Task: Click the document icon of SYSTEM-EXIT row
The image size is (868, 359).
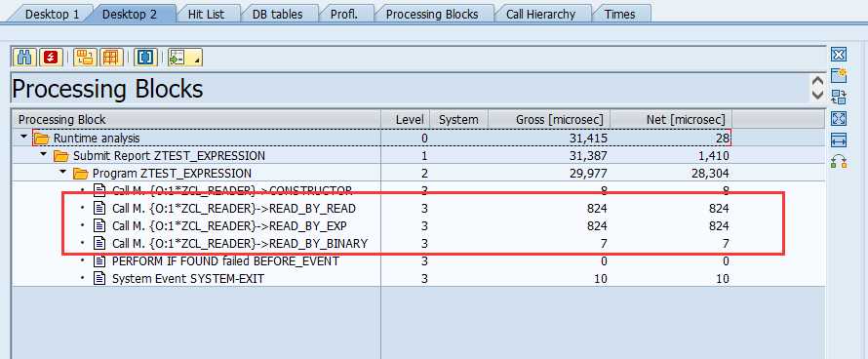Action: point(99,279)
